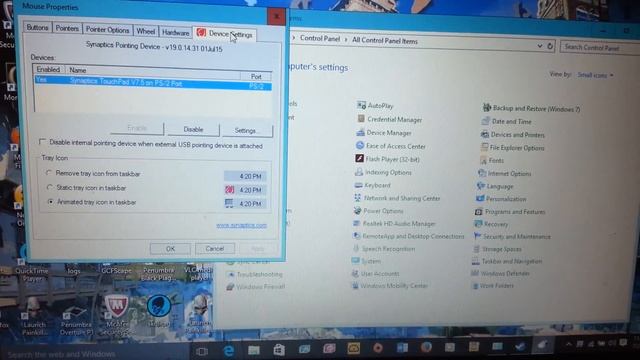Click Control Panel breadcrumb in address bar
This screenshot has width=640, height=360.
[x=320, y=38]
